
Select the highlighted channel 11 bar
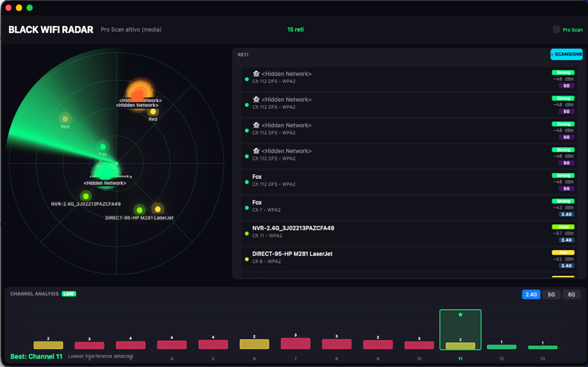click(460, 329)
